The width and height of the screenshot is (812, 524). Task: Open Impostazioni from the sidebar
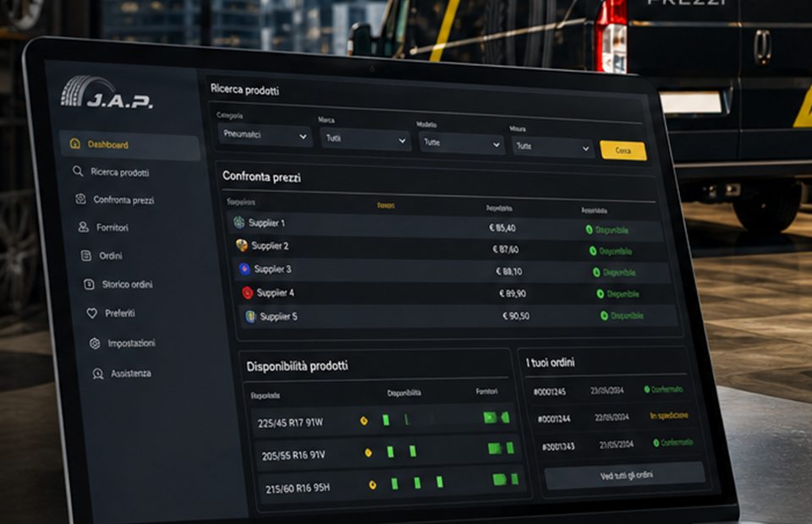tap(131, 343)
